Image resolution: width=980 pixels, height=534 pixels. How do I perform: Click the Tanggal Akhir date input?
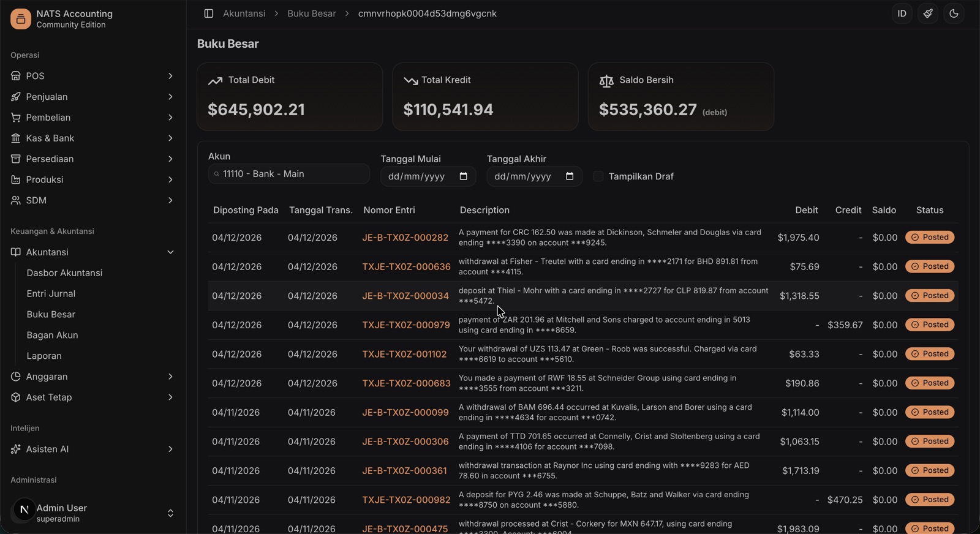coord(534,176)
